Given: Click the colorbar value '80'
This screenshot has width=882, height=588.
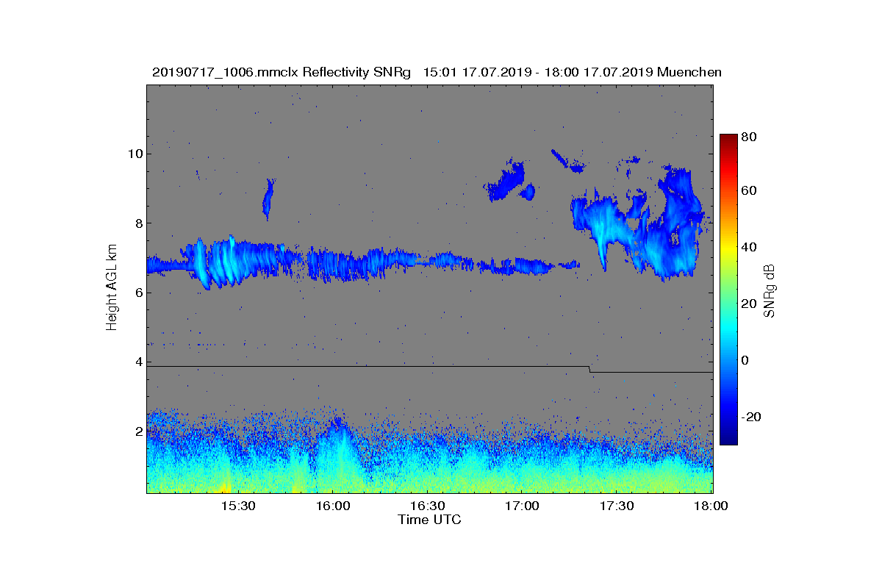Looking at the screenshot, I should pos(750,135).
